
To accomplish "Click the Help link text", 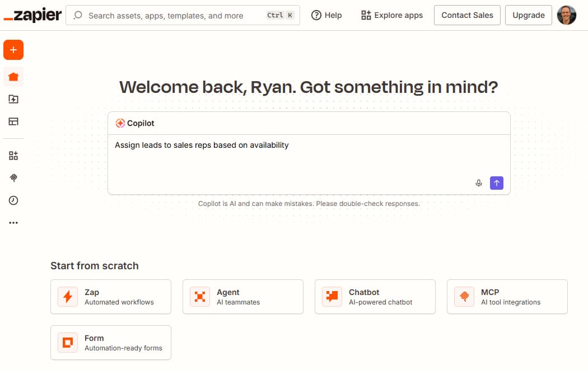I will (333, 15).
